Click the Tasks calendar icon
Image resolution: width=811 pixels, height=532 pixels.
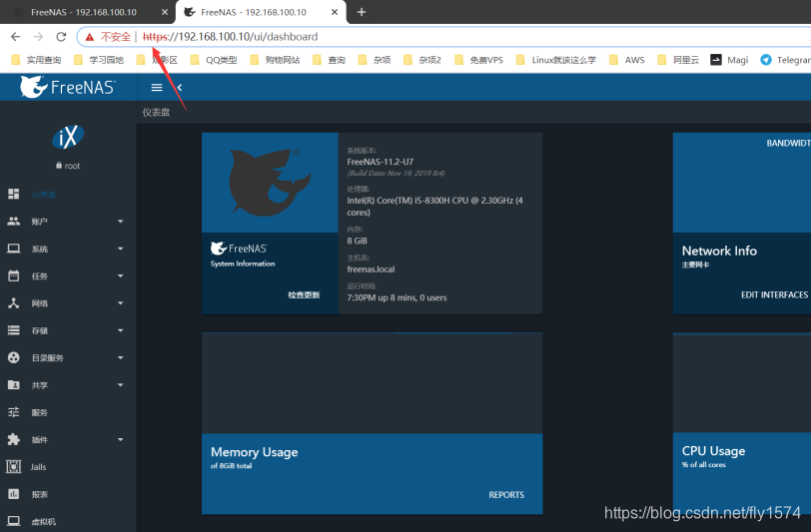pyautogui.click(x=13, y=275)
